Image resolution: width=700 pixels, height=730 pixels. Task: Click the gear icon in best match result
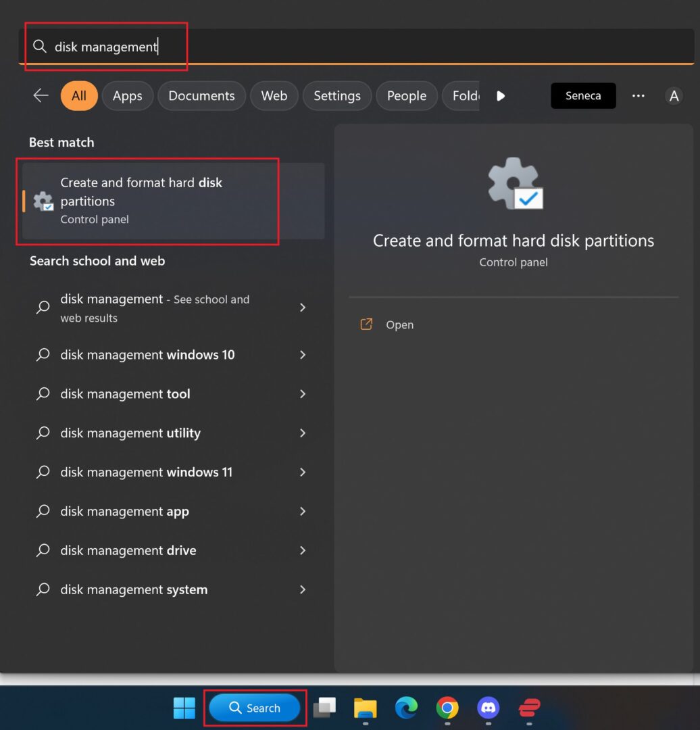pyautogui.click(x=43, y=201)
